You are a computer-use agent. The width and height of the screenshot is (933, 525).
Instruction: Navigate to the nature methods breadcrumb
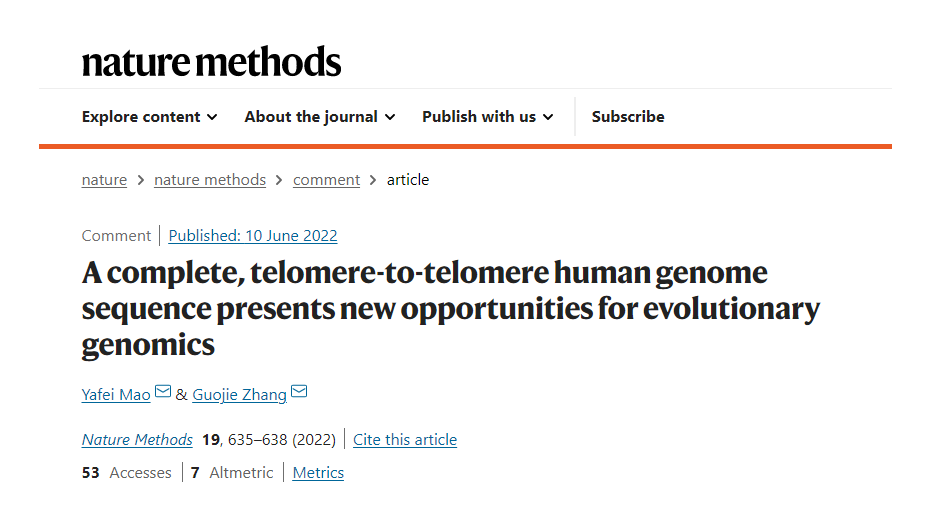pos(210,180)
